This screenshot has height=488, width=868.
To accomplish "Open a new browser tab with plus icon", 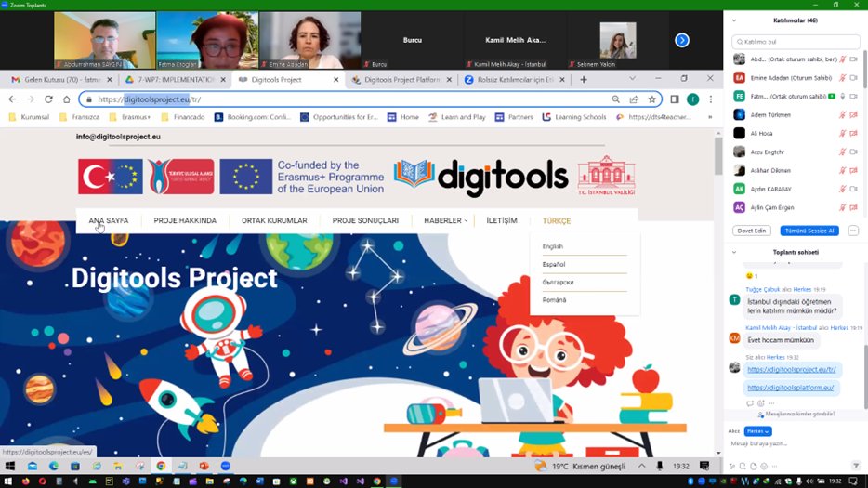I will click(584, 80).
